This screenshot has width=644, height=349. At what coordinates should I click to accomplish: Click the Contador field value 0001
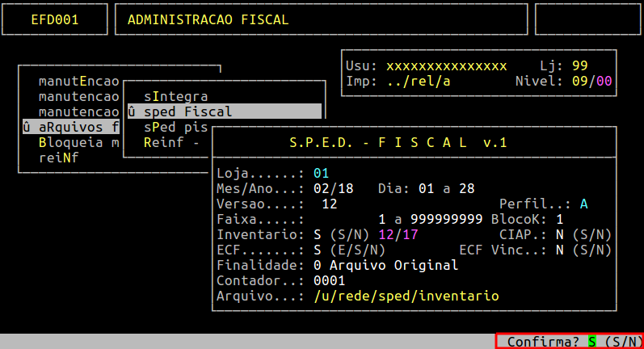pos(330,280)
